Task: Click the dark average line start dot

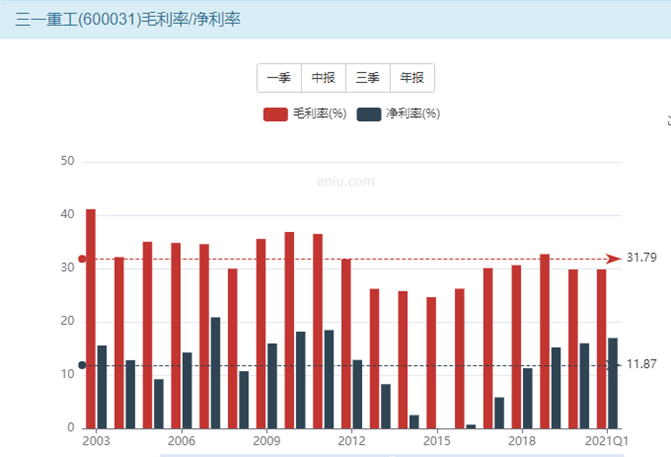Action: point(82,365)
